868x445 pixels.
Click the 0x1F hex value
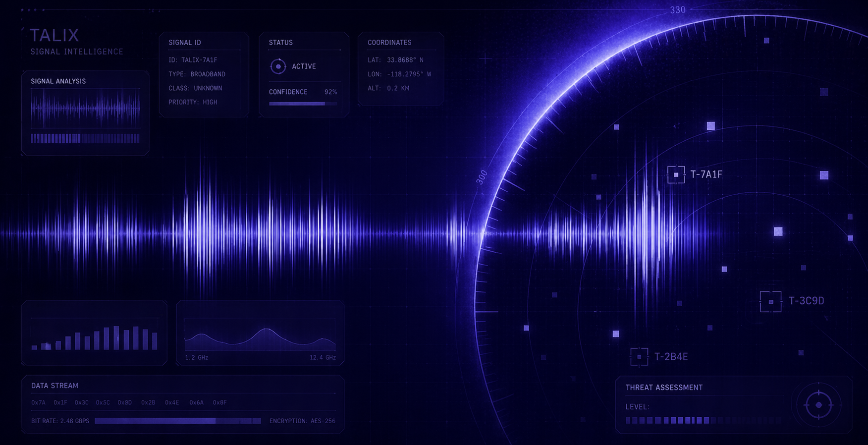[60, 402]
